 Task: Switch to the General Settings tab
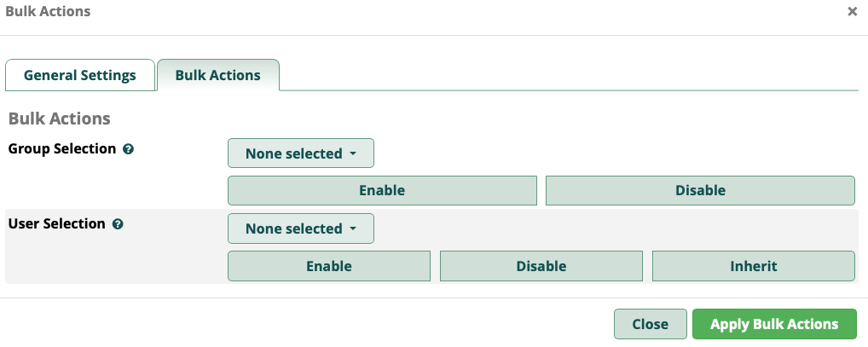pos(80,75)
